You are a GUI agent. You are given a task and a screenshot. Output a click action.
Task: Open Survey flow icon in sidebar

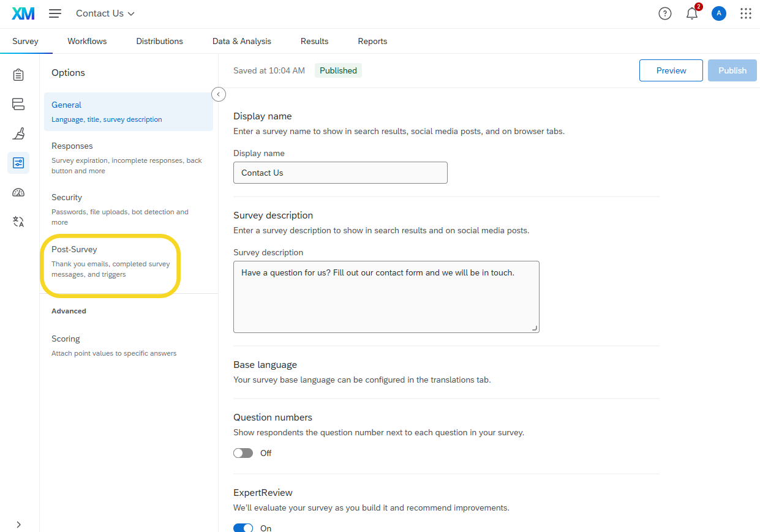(x=18, y=104)
